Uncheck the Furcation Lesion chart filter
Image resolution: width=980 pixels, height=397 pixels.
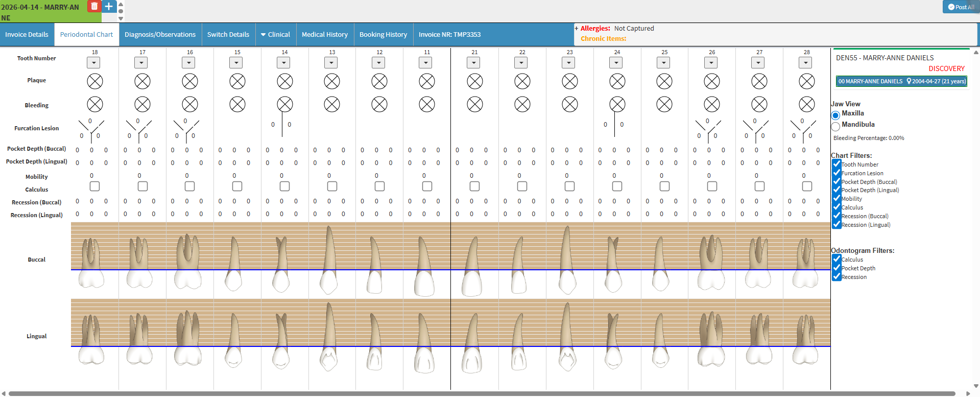click(x=836, y=173)
